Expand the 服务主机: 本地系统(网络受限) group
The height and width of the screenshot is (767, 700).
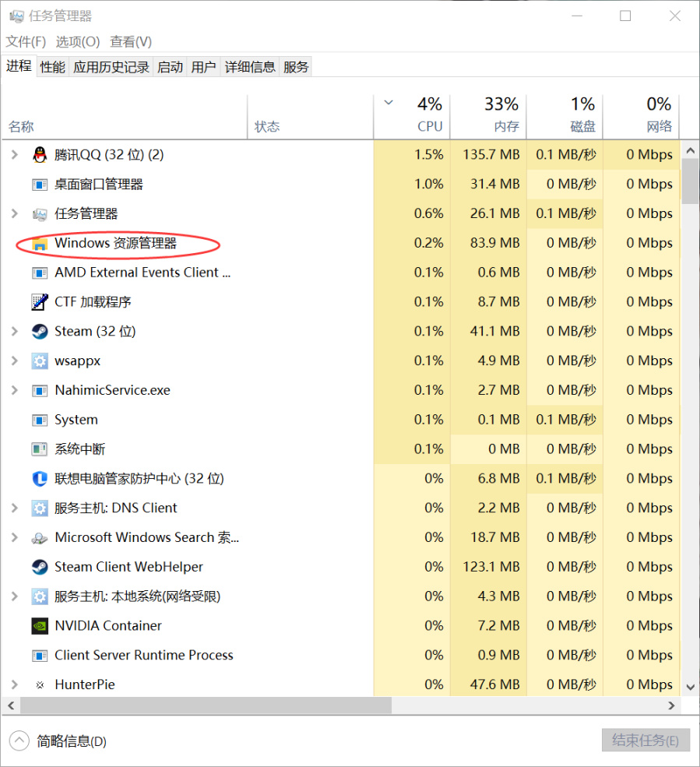tap(15, 596)
